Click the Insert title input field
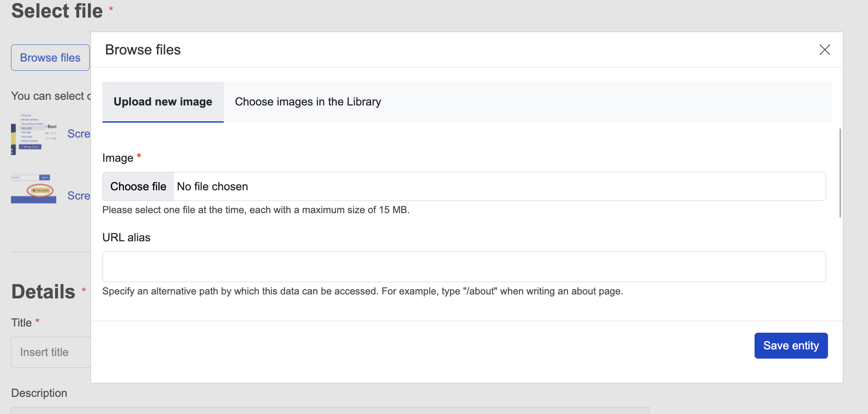Screen dimensions: 868x414 51,352
